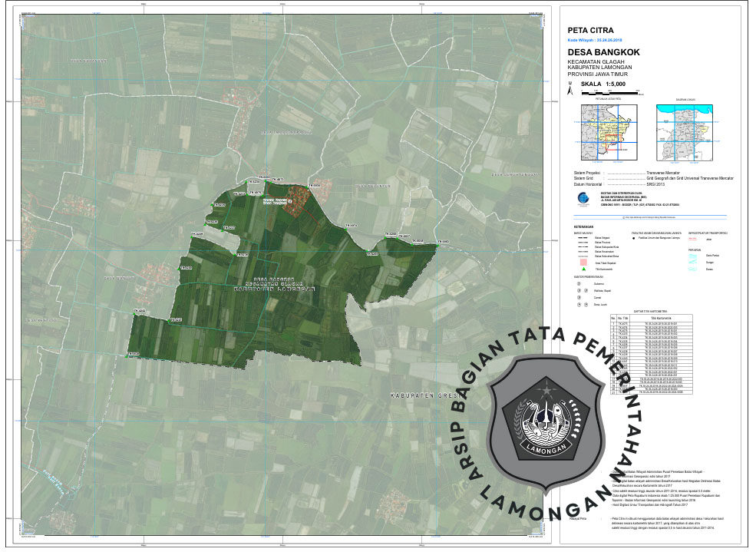Viewport: 756px width, 552px height.
Task: Click the KABUPATEN GRESIK label on map
Action: pyautogui.click(x=421, y=395)
